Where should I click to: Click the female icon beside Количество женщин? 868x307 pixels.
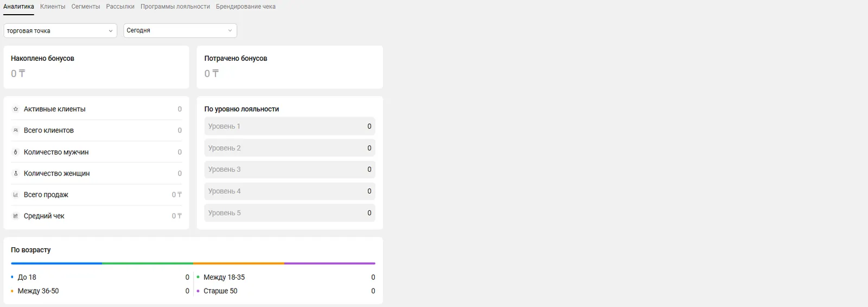[x=16, y=173]
